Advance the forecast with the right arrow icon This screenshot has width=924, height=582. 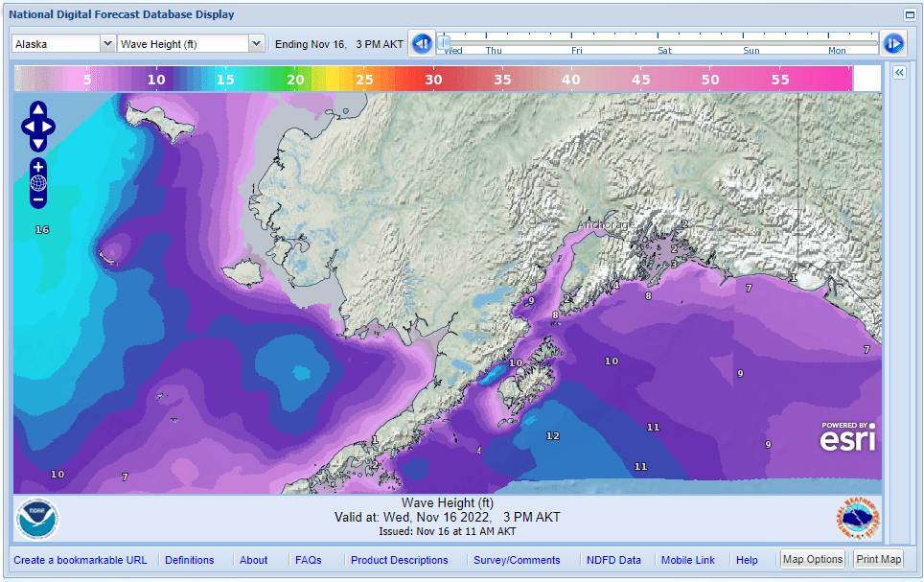(x=892, y=43)
